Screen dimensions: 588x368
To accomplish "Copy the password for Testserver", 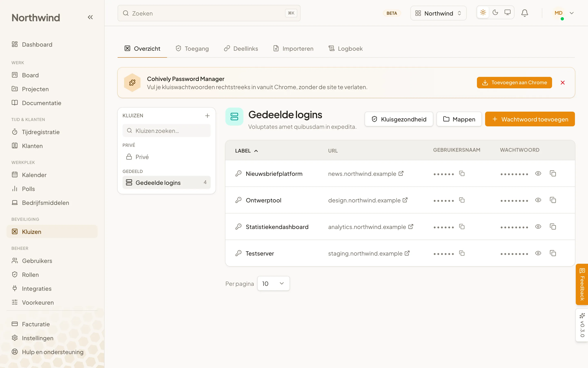I will (553, 253).
